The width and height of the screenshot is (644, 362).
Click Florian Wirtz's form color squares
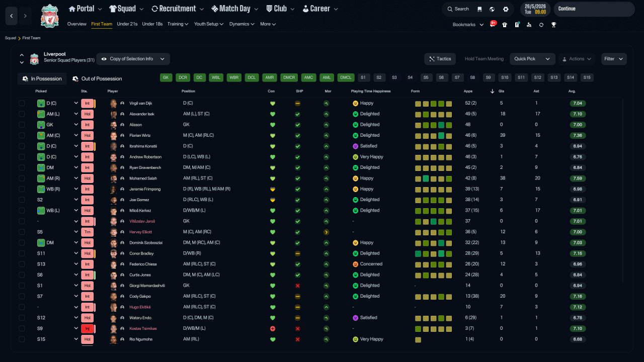[433, 135]
